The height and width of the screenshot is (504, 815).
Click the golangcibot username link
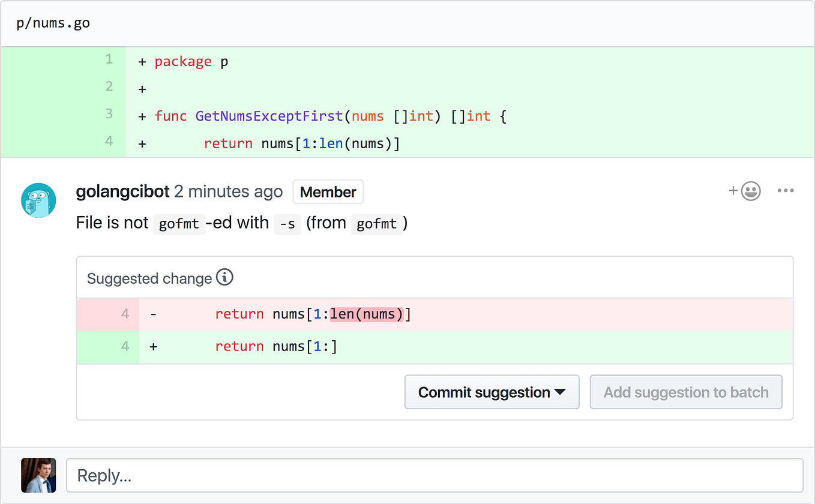(x=122, y=192)
